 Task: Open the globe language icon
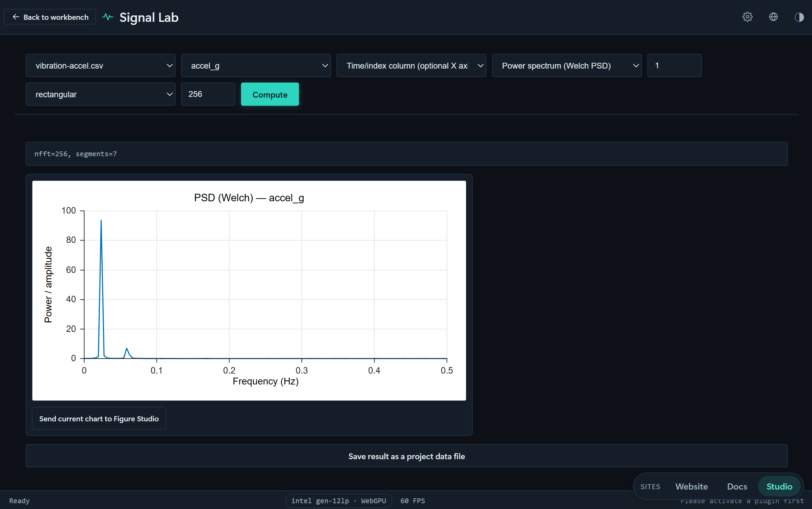pyautogui.click(x=773, y=17)
